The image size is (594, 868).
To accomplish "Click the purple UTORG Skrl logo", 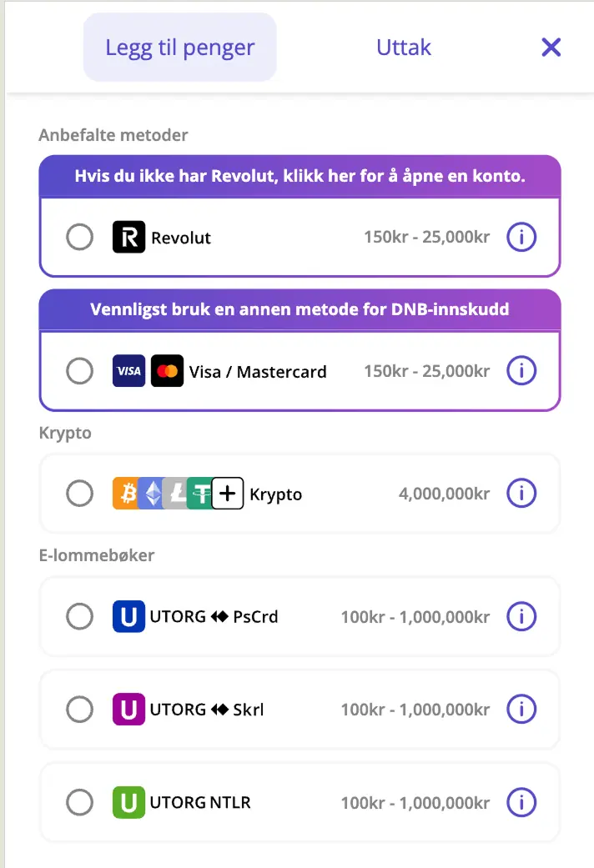I will (x=127, y=710).
